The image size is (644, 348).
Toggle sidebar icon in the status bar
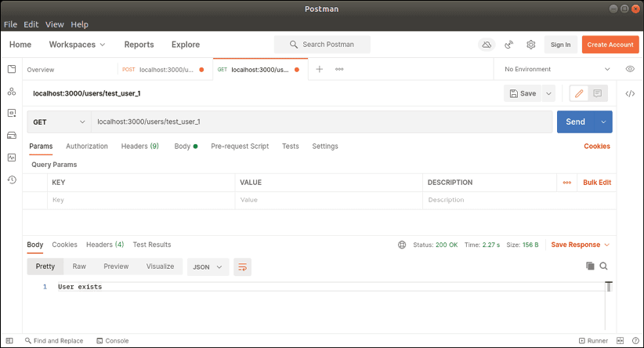point(9,341)
